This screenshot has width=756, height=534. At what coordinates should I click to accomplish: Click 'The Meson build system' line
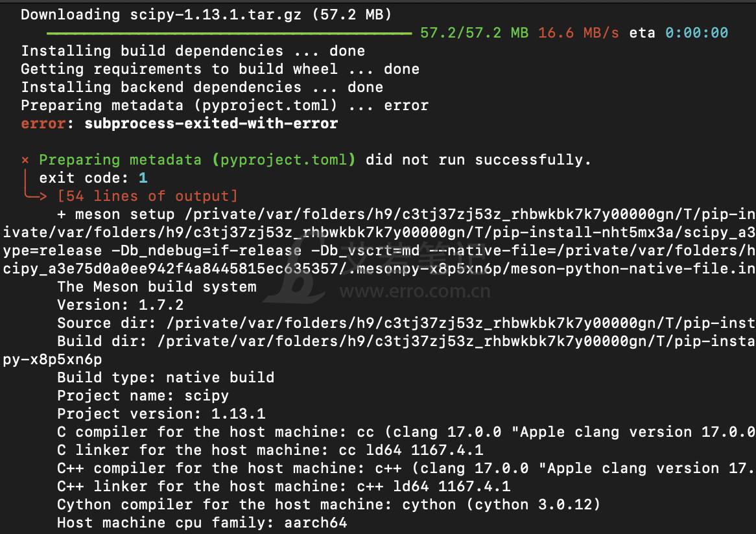(x=157, y=286)
